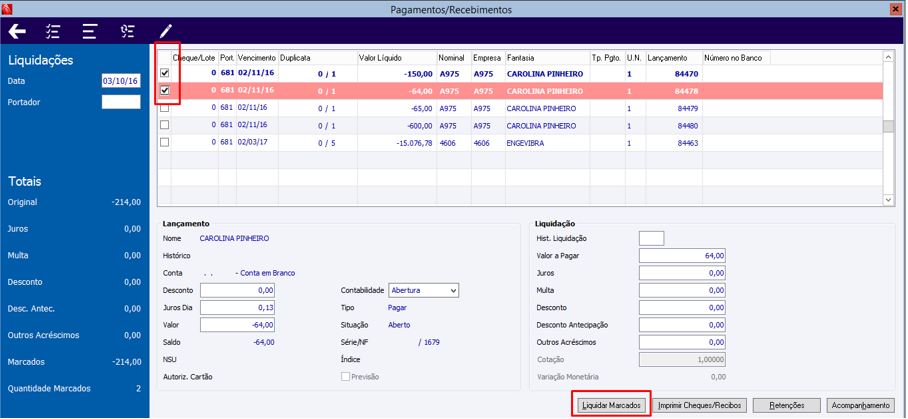Image resolution: width=908 pixels, height=419 pixels.
Task: Toggle the Previsão checkbox
Action: click(x=346, y=377)
